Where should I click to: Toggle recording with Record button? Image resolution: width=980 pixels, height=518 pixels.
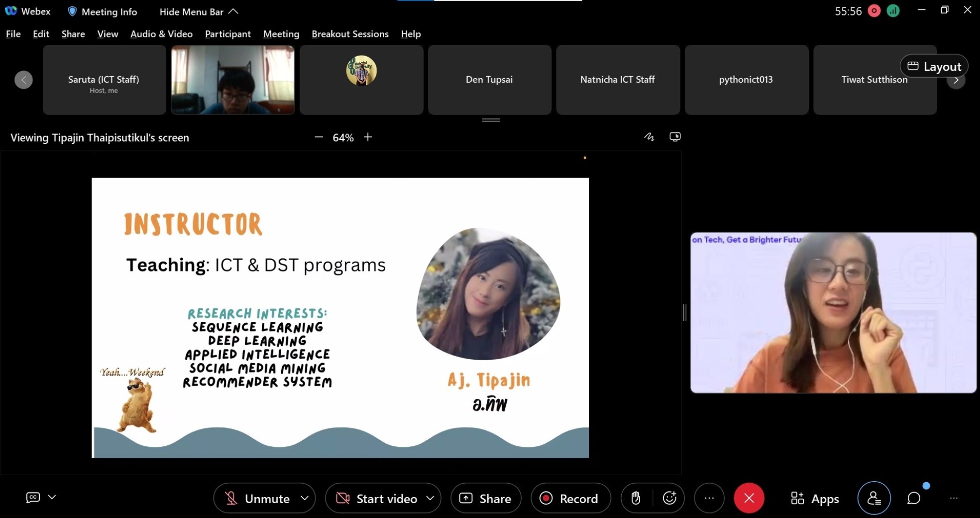570,498
